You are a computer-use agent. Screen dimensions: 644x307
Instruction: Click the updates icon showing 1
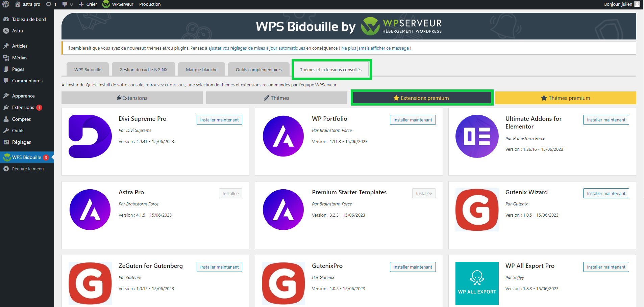[51, 4]
